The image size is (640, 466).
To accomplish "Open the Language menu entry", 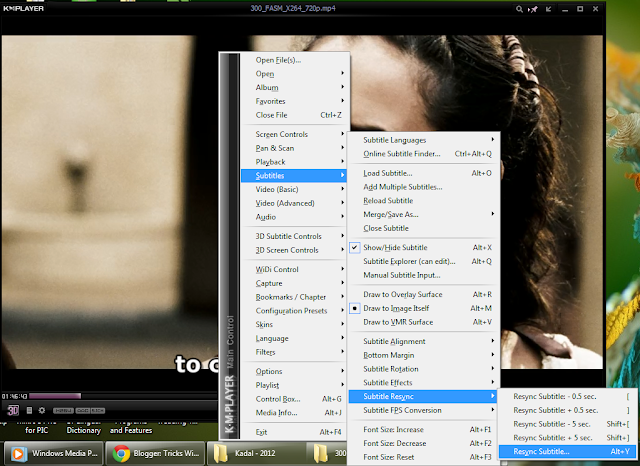I will tap(294, 338).
